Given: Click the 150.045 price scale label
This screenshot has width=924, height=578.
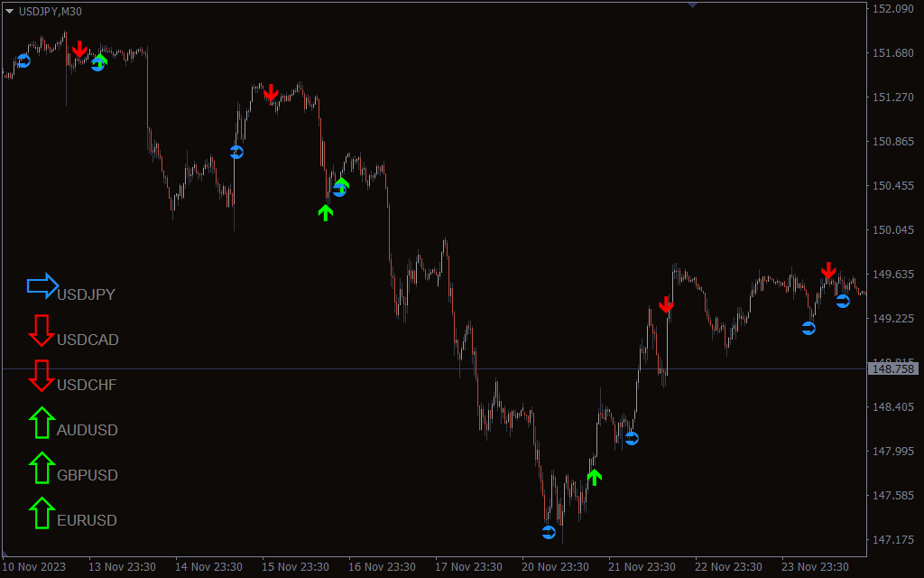Looking at the screenshot, I should 892,230.
